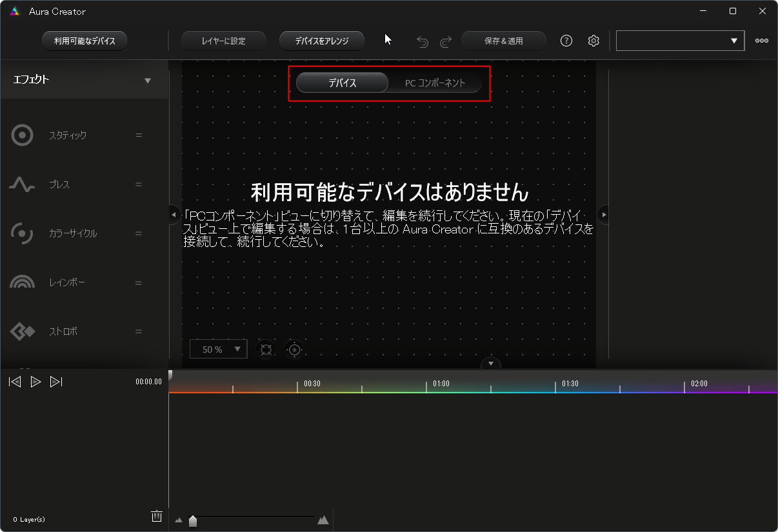
Task: Open the three-dot more options menu
Action: (762, 41)
